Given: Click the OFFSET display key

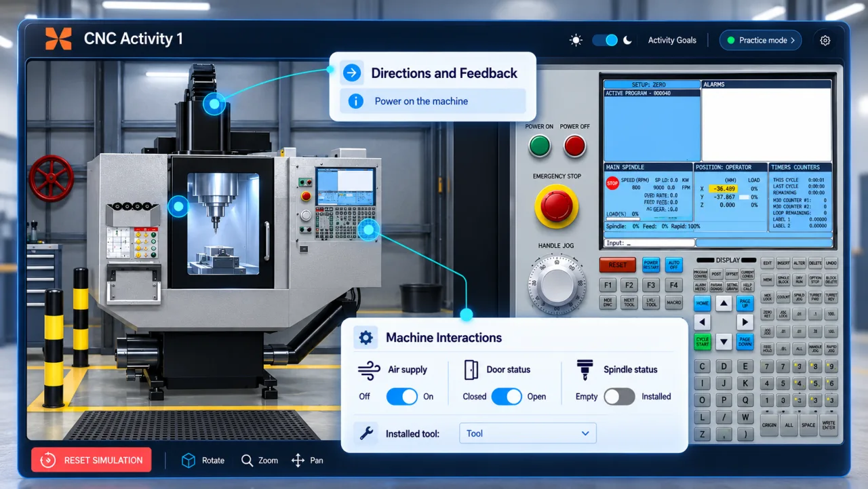Looking at the screenshot, I should coord(732,274).
